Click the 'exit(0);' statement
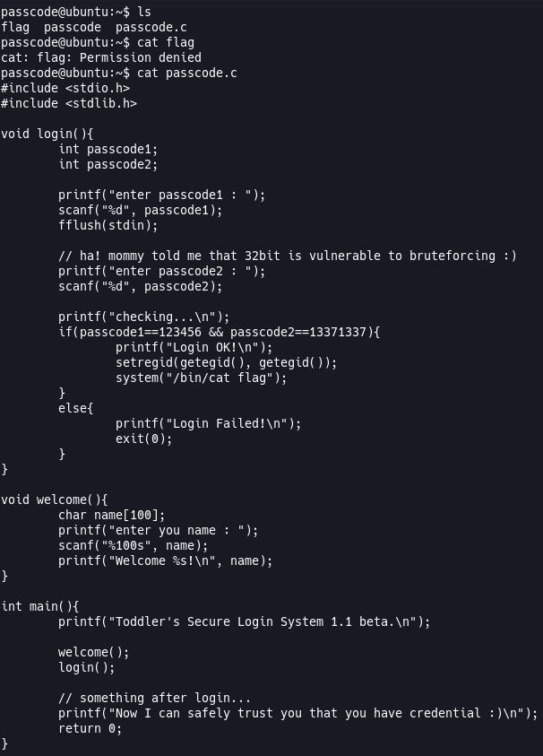The width and height of the screenshot is (543, 756). click(x=144, y=439)
